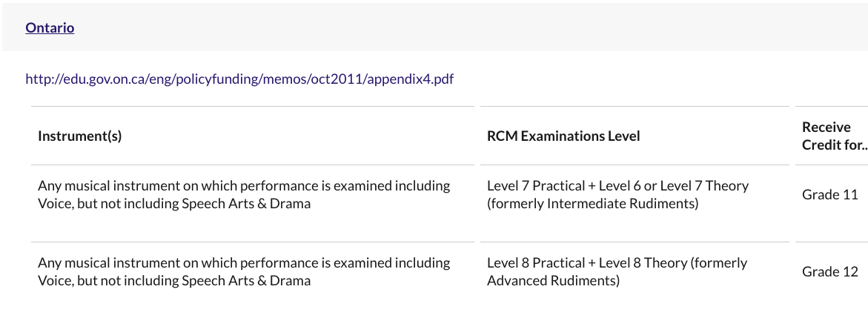The height and width of the screenshot is (315, 868).
Task: Click the RCM Examinations Level column header
Action: [563, 136]
